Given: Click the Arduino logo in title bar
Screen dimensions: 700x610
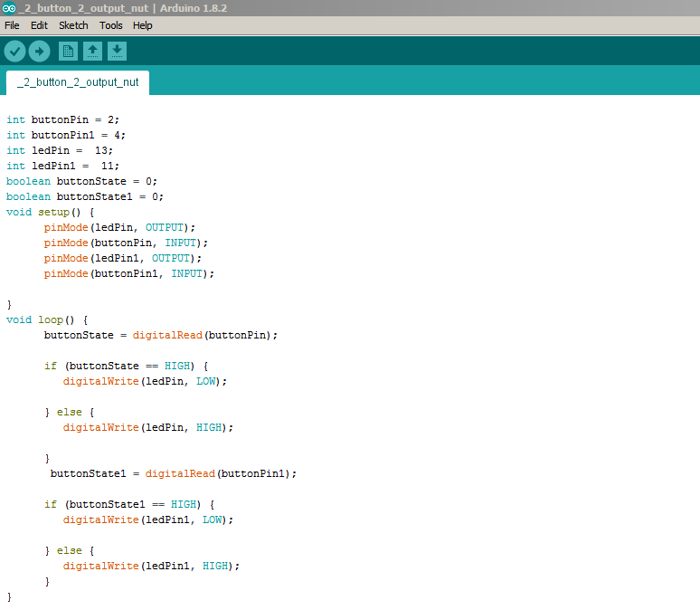Looking at the screenshot, I should (x=8, y=8).
